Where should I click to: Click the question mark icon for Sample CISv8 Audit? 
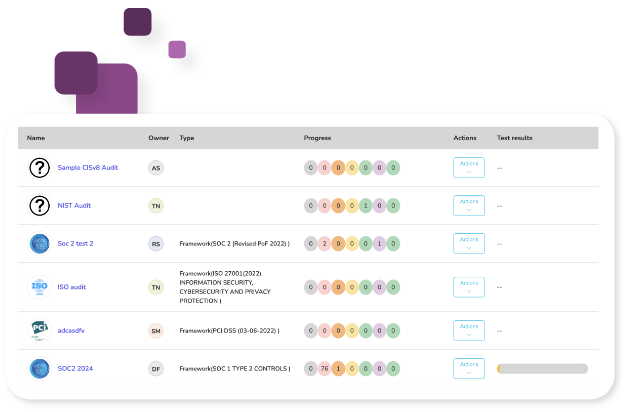pos(39,168)
